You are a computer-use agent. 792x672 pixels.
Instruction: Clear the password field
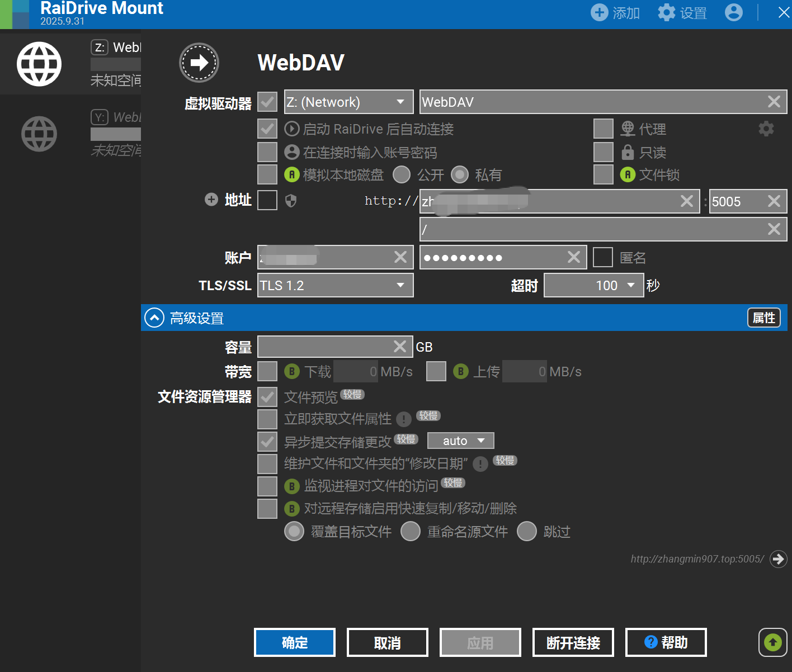[x=574, y=257]
